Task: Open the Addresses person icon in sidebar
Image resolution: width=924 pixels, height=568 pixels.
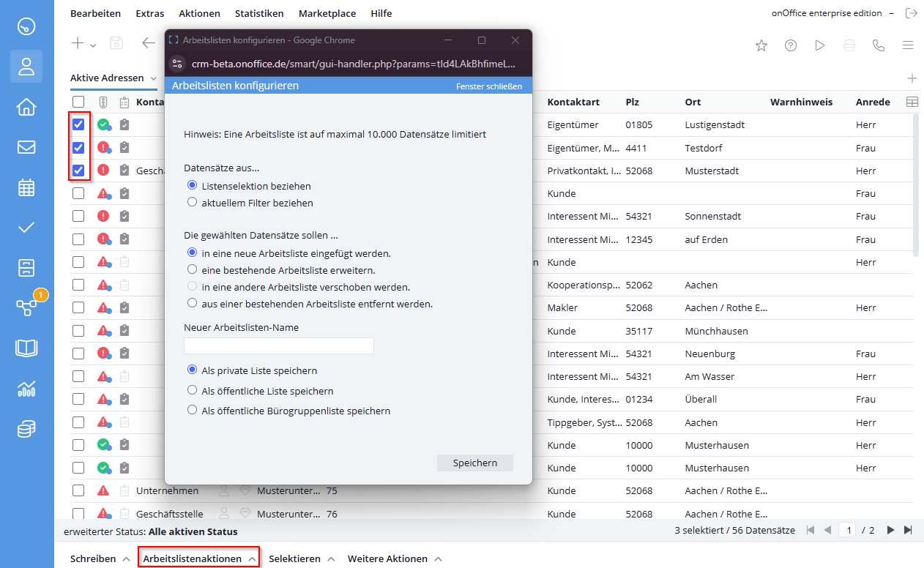Action: pyautogui.click(x=26, y=67)
